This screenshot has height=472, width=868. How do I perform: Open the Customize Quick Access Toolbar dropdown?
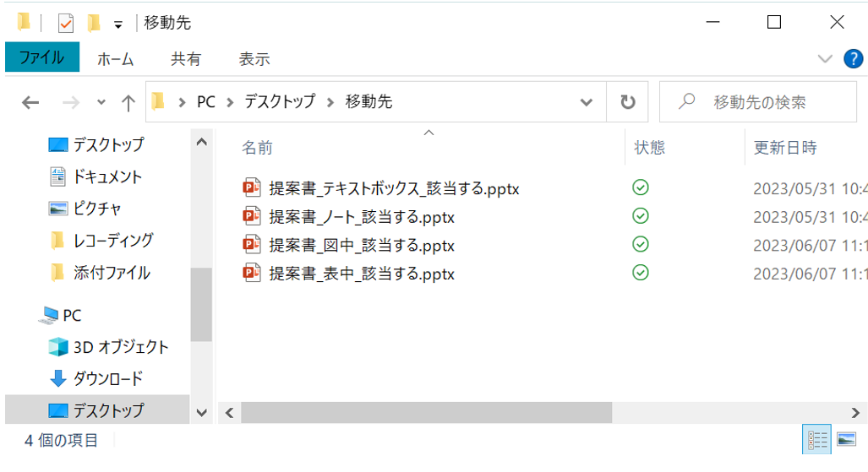click(118, 24)
